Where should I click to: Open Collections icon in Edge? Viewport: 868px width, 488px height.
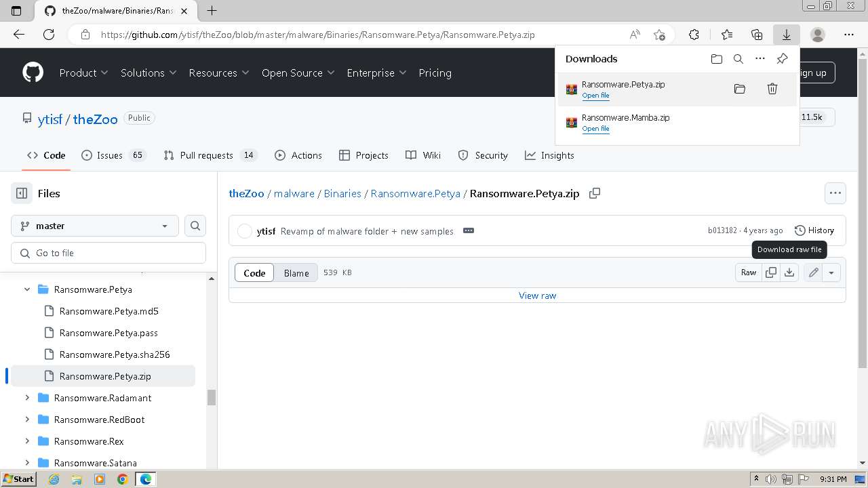pos(757,35)
